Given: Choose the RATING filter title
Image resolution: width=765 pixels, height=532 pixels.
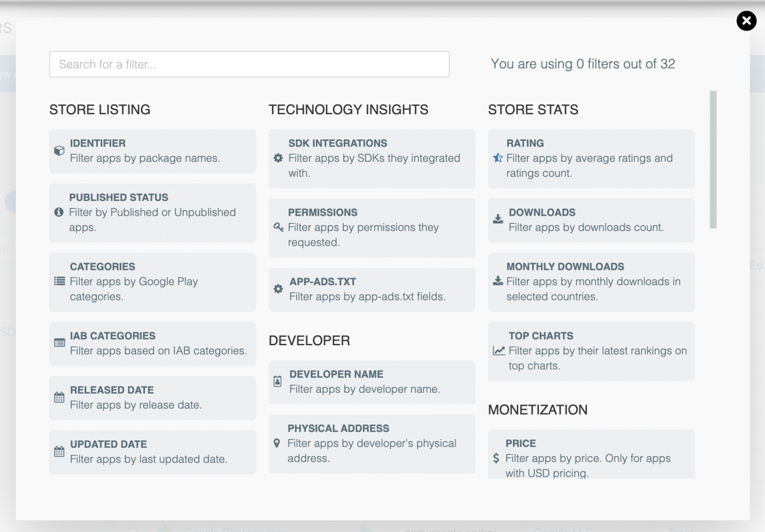Looking at the screenshot, I should (x=525, y=143).
